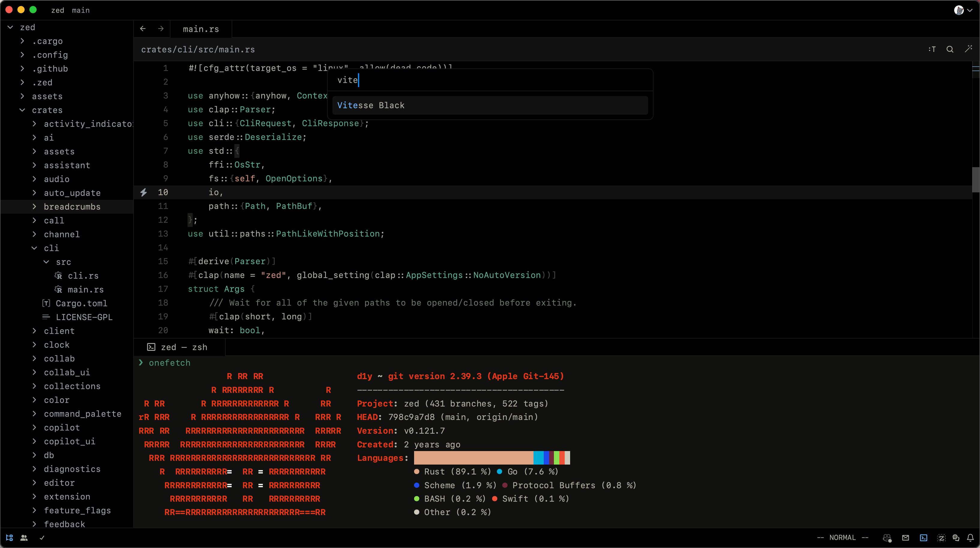The height and width of the screenshot is (548, 980).
Task: Click the diagnostics checkmark in status bar
Action: (x=42, y=538)
